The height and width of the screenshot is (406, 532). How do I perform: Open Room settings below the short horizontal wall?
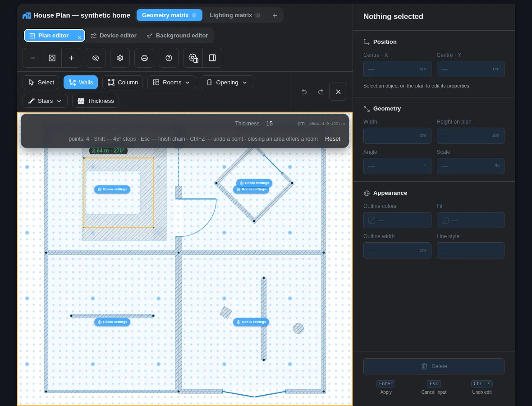(x=112, y=322)
